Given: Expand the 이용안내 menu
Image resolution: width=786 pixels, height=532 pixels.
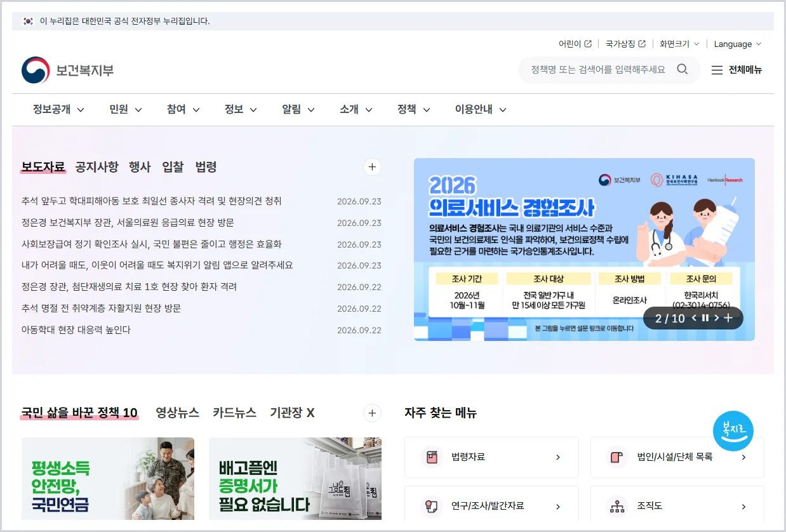Looking at the screenshot, I should click(481, 109).
